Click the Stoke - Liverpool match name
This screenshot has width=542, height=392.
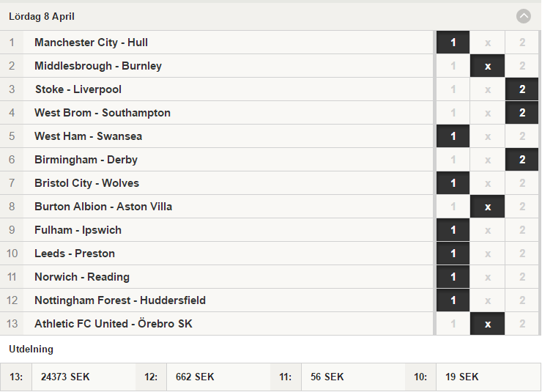(x=78, y=89)
